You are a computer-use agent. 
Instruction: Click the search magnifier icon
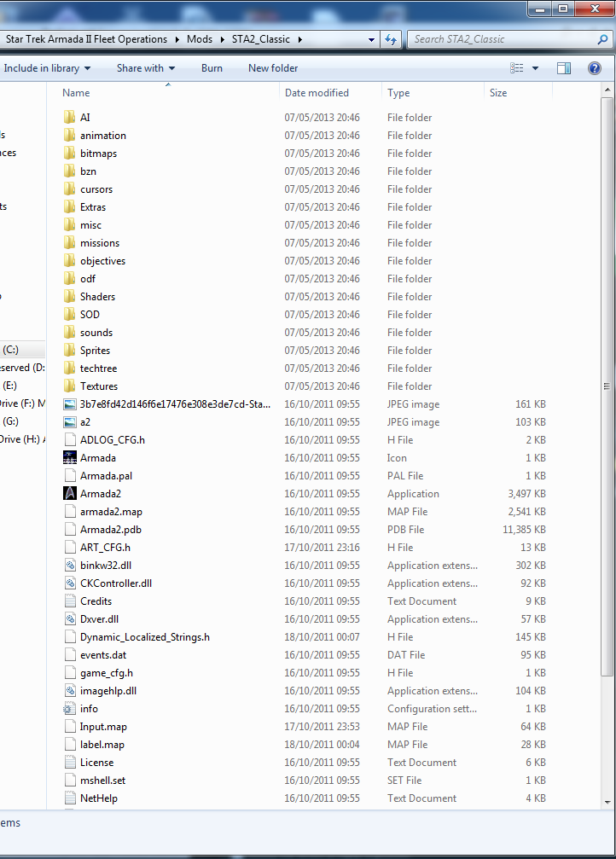pos(602,39)
